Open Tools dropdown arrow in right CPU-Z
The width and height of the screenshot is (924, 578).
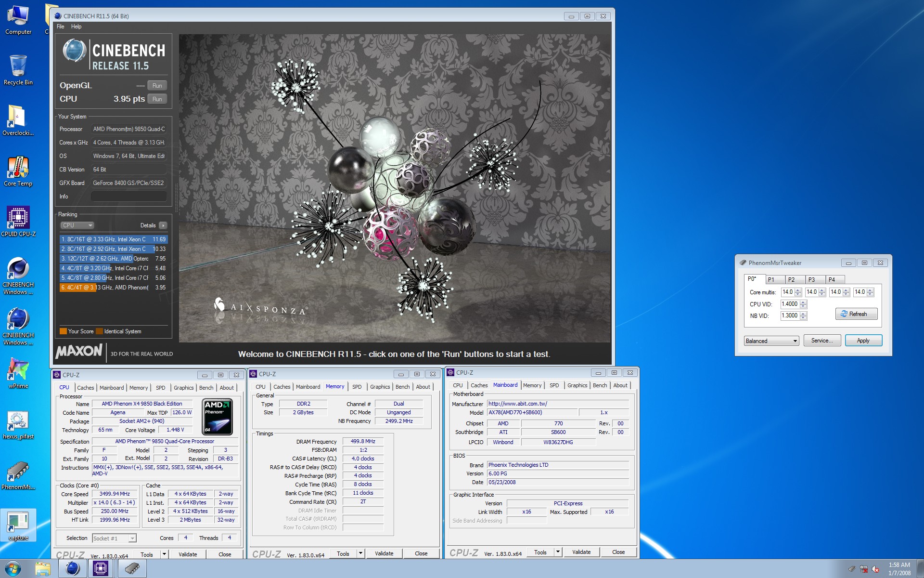558,552
